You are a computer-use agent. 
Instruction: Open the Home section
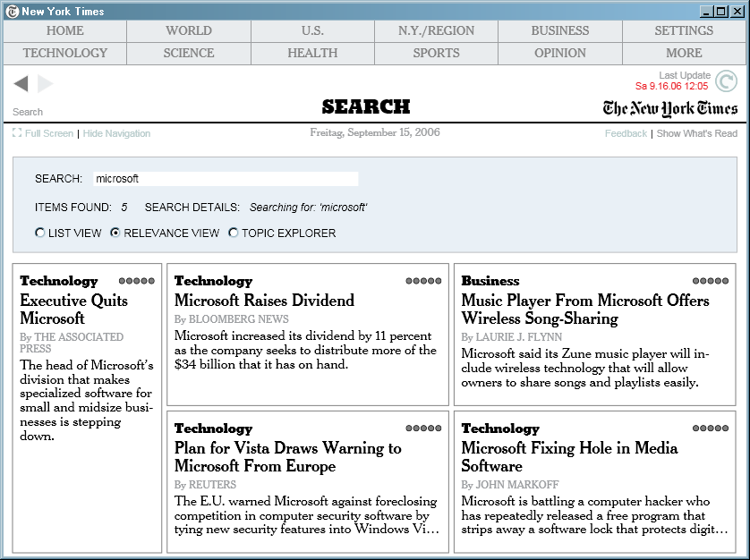(x=65, y=31)
